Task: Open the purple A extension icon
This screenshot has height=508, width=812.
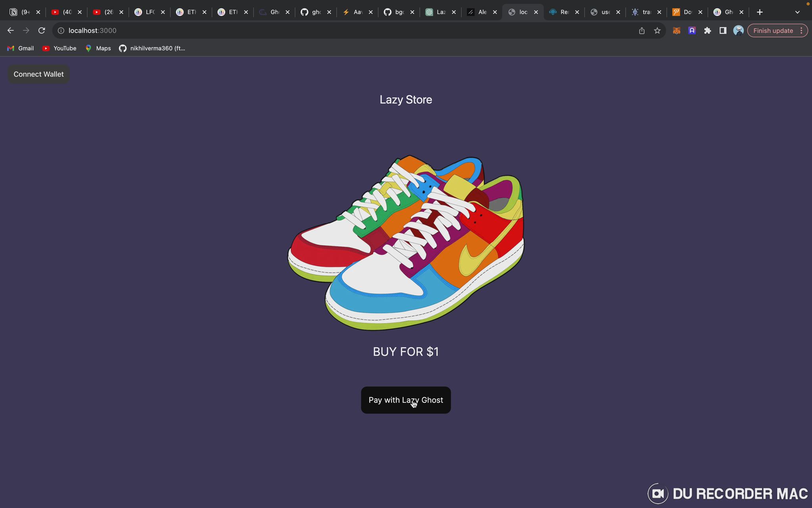Action: point(692,31)
